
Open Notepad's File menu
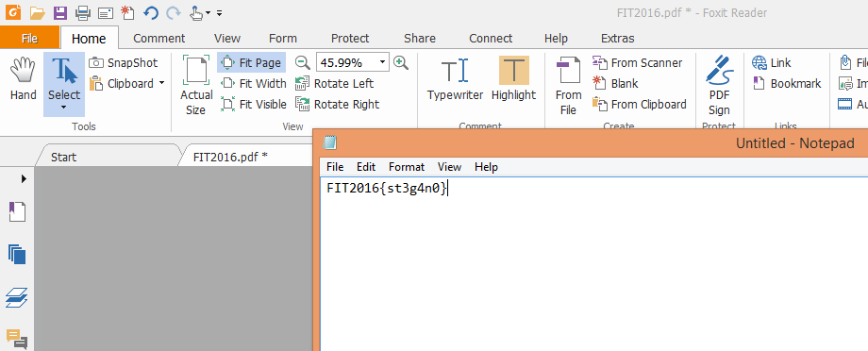pos(335,167)
